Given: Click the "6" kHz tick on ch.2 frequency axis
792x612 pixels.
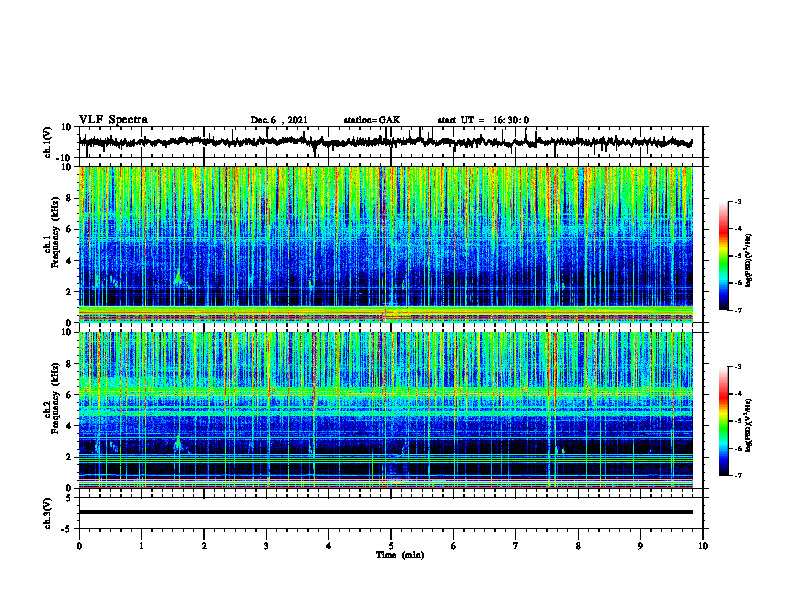Looking at the screenshot, I should pyautogui.click(x=69, y=395).
